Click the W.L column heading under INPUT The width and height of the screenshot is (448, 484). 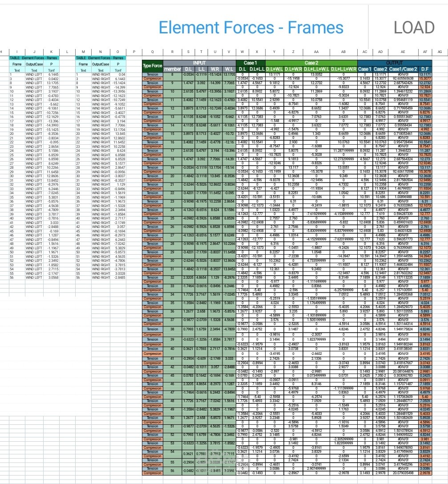229,69
